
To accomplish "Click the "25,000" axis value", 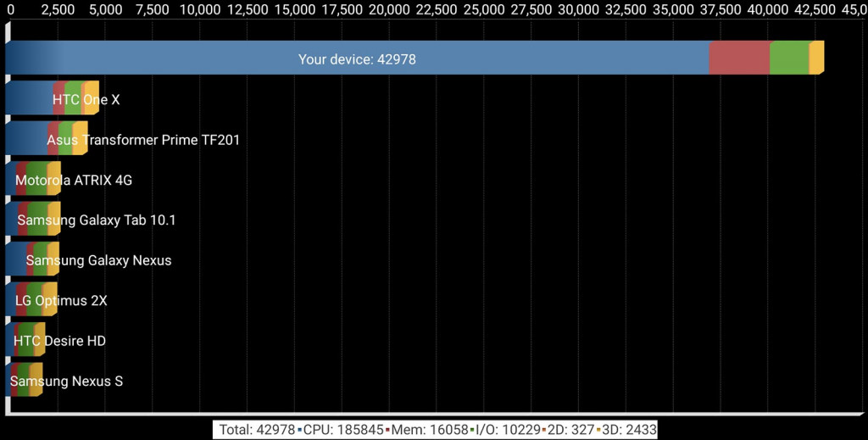I will [483, 9].
